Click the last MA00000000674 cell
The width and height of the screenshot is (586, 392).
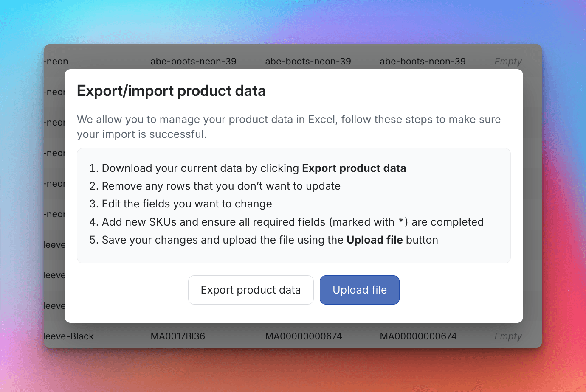[x=418, y=336]
